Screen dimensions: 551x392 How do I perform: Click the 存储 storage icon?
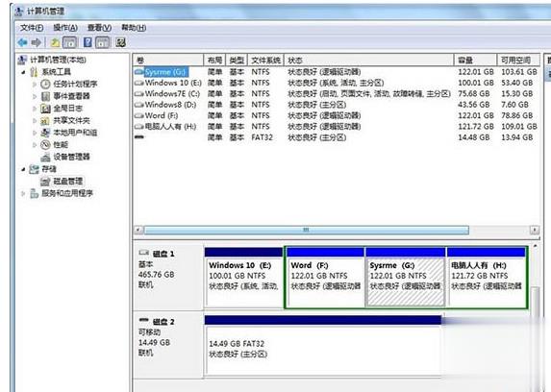click(x=34, y=169)
